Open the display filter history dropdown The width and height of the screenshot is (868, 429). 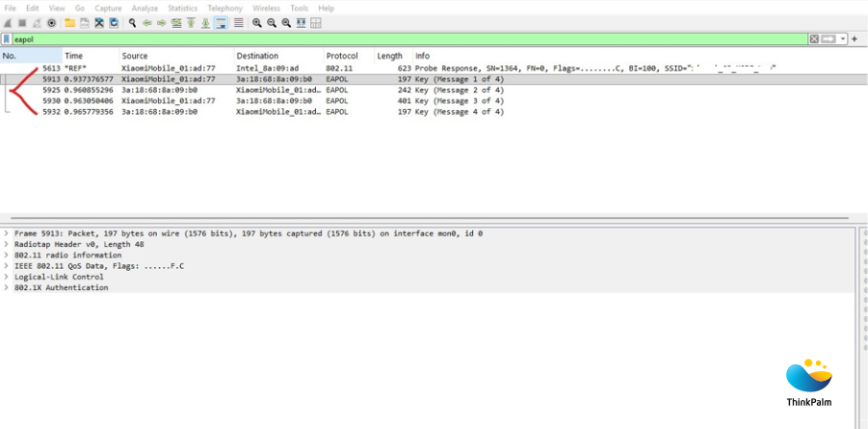(843, 40)
